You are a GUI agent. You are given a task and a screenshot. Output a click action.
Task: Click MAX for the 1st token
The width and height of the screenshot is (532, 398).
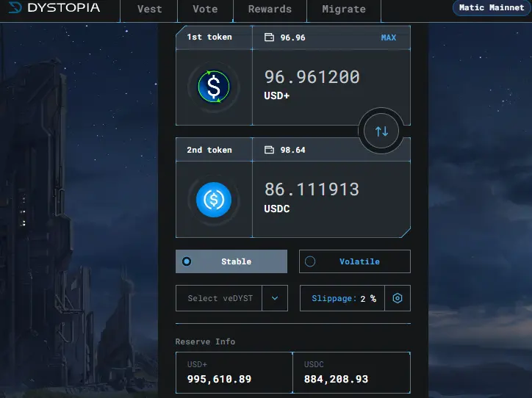click(389, 37)
